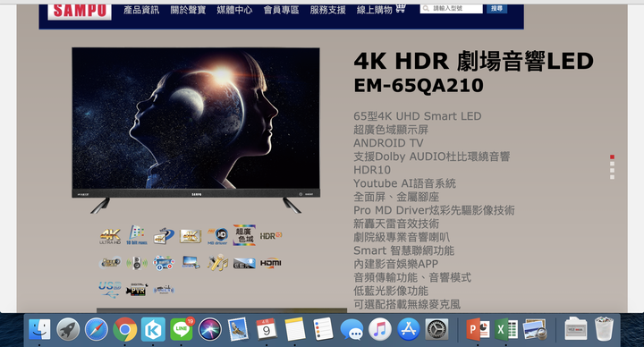Click the 搜尋 search button

(x=497, y=9)
